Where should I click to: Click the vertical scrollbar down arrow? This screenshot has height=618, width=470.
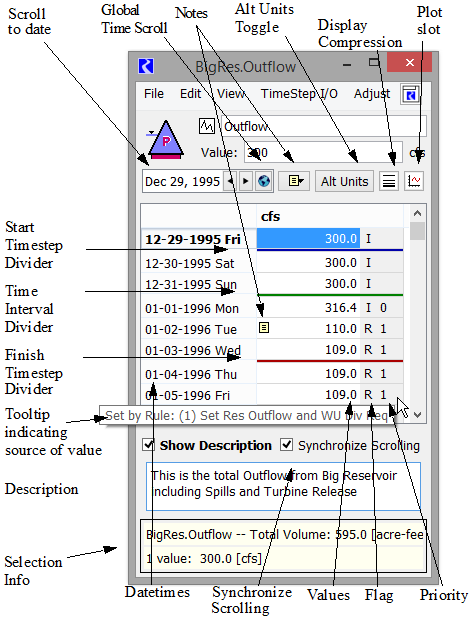pos(418,415)
